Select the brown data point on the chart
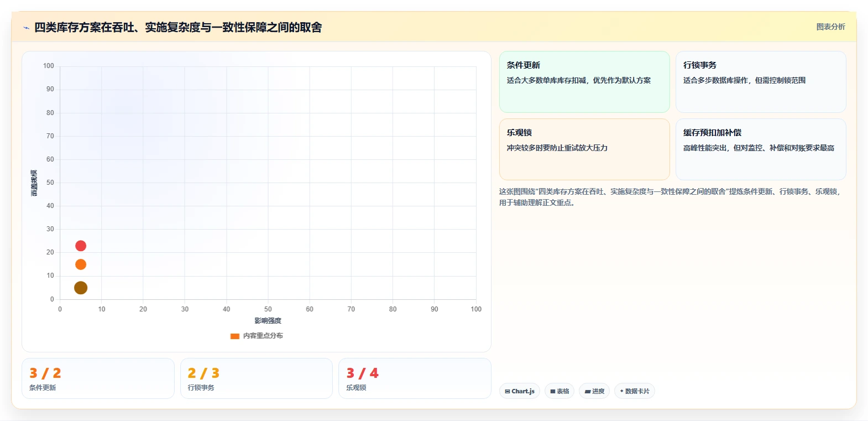Viewport: 868px width, 421px height. coord(81,288)
